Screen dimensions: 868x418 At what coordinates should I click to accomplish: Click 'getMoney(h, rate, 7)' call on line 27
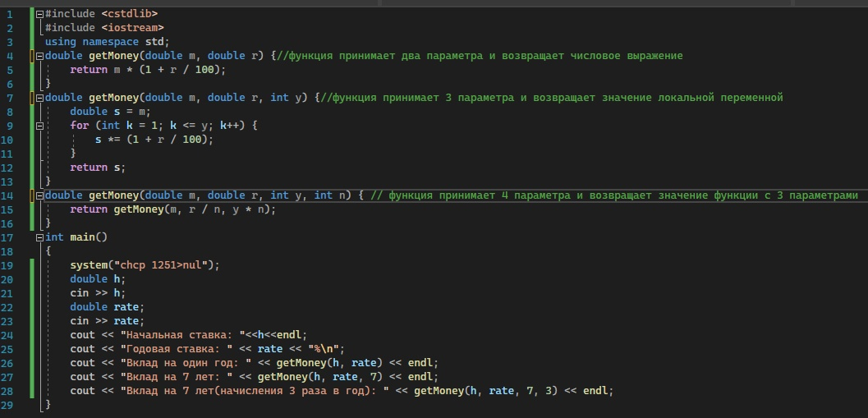tap(320, 376)
